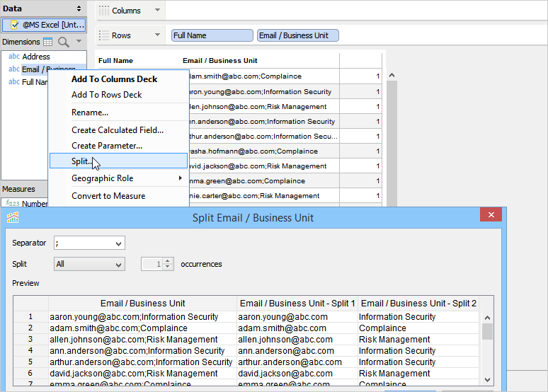Click the Email / Business Unit - Split 1 header

click(297, 304)
